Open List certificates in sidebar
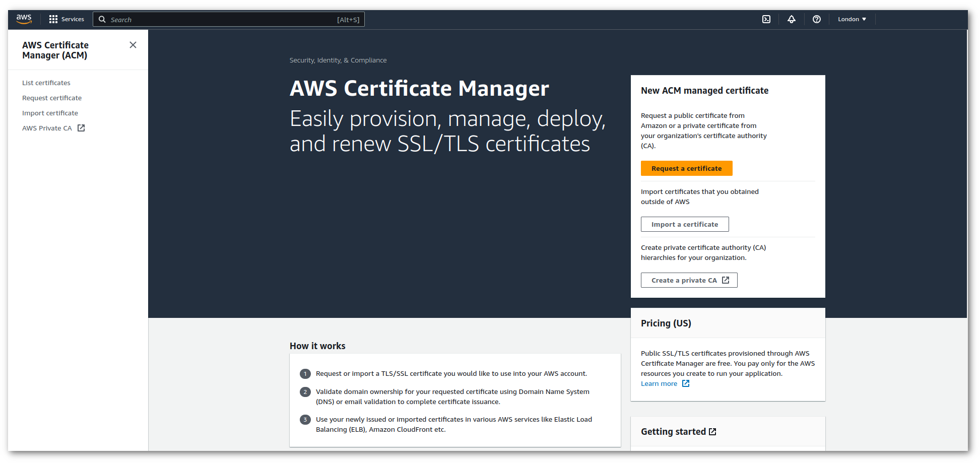This screenshot has width=980, height=463. click(x=46, y=83)
